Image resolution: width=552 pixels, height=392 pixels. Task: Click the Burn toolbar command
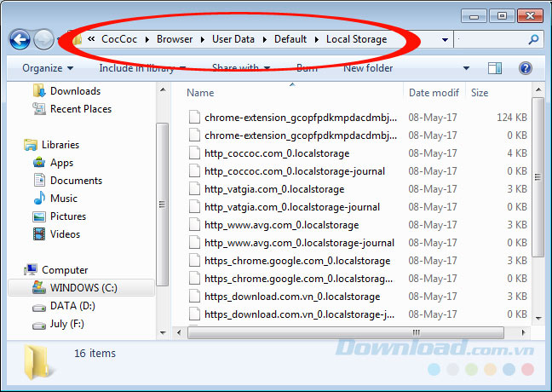point(307,68)
